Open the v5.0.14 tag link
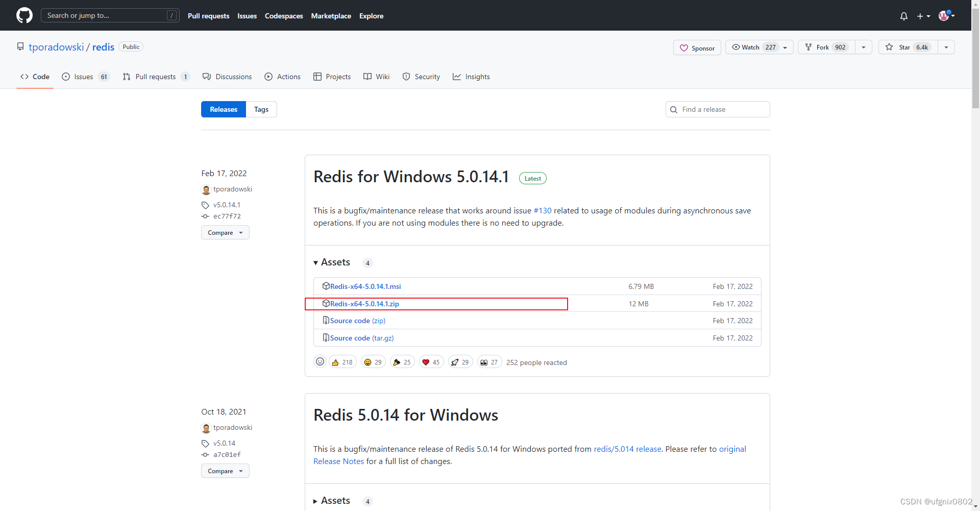The width and height of the screenshot is (980, 511). (224, 443)
